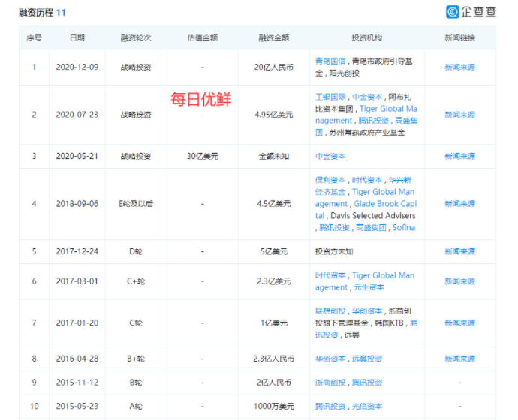Screen dimensions: 518x420
Task: Click 中金资本 in the 2020-07-23 row
Action: (367, 97)
